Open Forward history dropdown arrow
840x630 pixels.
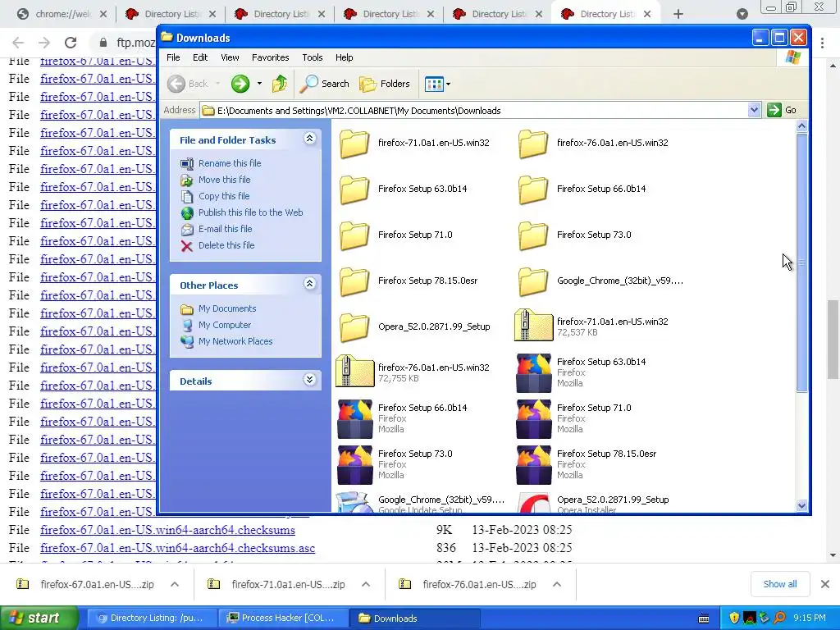[x=259, y=84]
